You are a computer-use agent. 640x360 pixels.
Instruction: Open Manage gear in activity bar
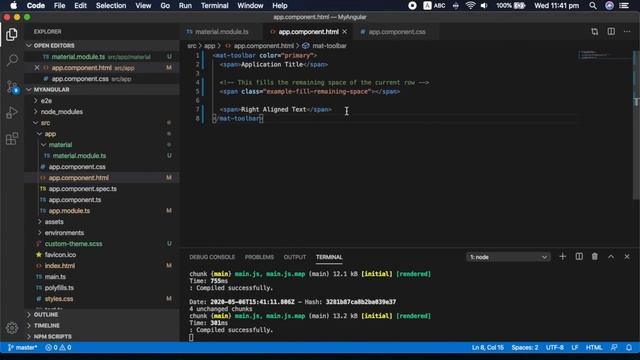point(12,328)
